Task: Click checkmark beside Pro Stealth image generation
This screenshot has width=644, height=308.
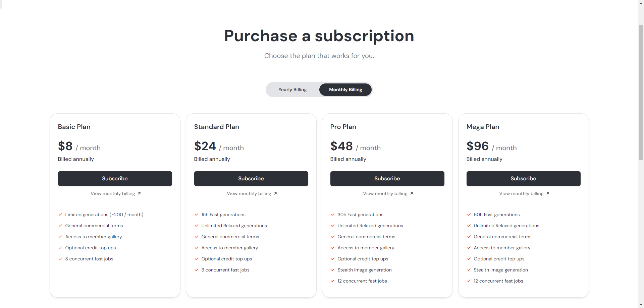Action: [333, 270]
